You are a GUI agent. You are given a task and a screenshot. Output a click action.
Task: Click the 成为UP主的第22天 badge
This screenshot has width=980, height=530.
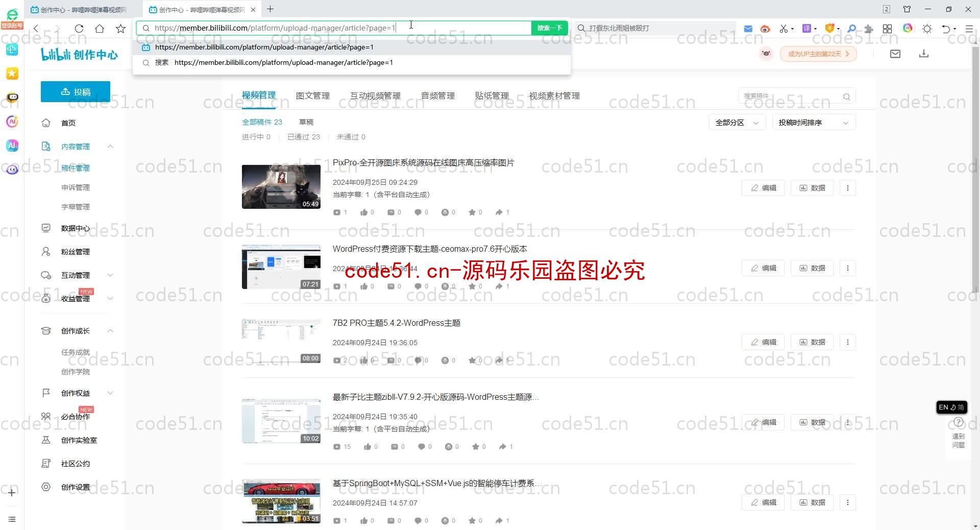tap(818, 54)
